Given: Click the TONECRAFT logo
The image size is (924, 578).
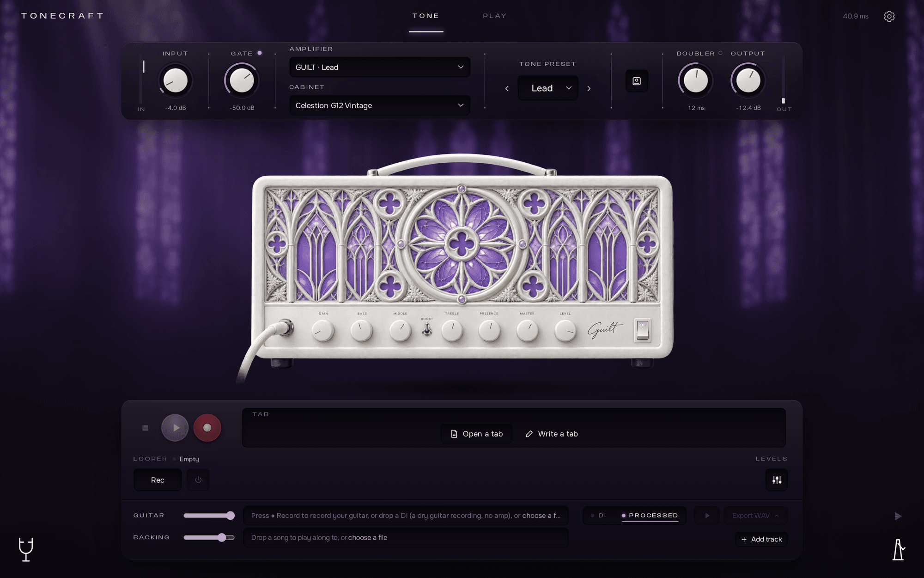Looking at the screenshot, I should pyautogui.click(x=62, y=16).
